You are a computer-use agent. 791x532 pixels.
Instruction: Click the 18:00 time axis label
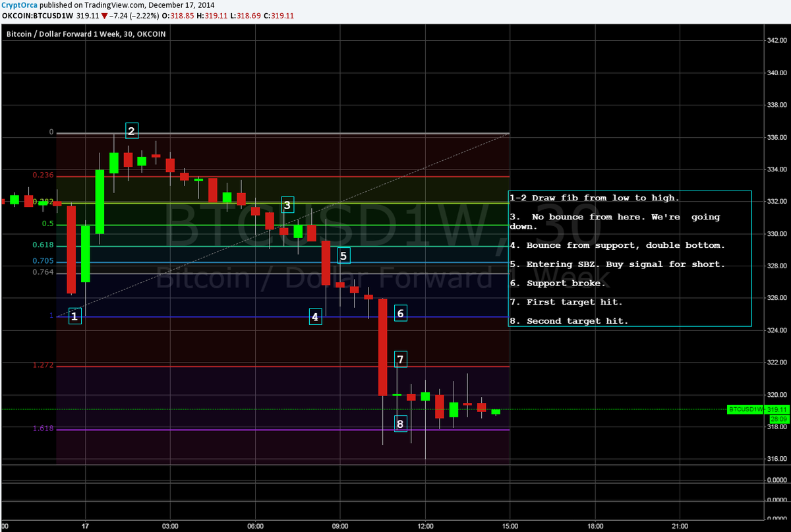(x=595, y=526)
